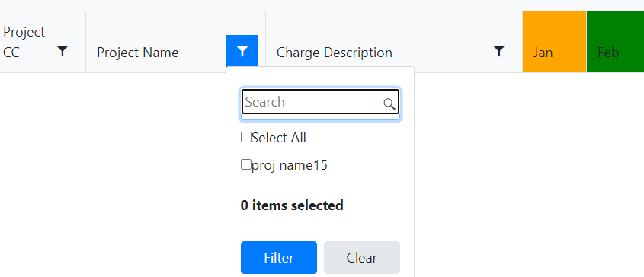Tick the Select All checkbox
Screen dimensions: 644x277
[245, 137]
